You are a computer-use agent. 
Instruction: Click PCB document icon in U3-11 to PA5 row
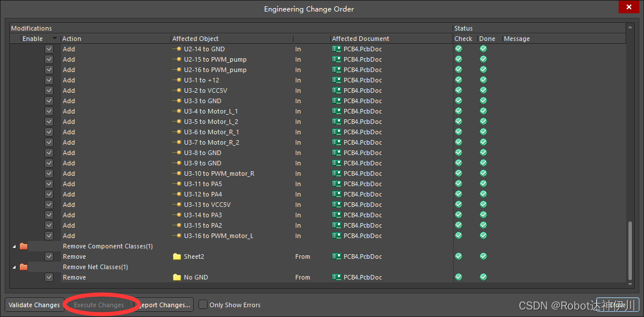pos(337,184)
